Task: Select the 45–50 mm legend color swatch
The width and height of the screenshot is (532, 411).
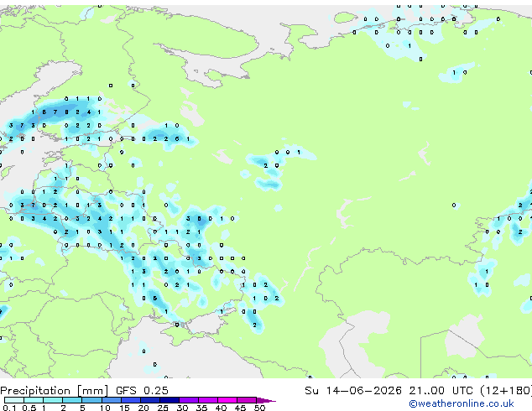Action: (x=247, y=400)
